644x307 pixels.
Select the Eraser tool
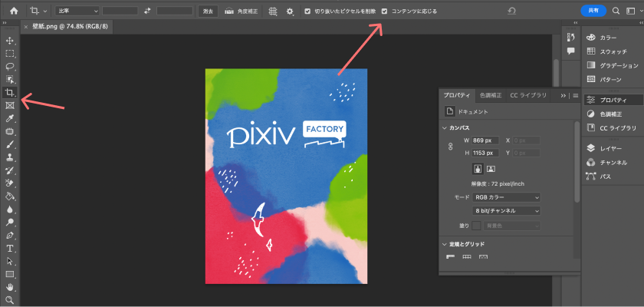click(x=9, y=183)
